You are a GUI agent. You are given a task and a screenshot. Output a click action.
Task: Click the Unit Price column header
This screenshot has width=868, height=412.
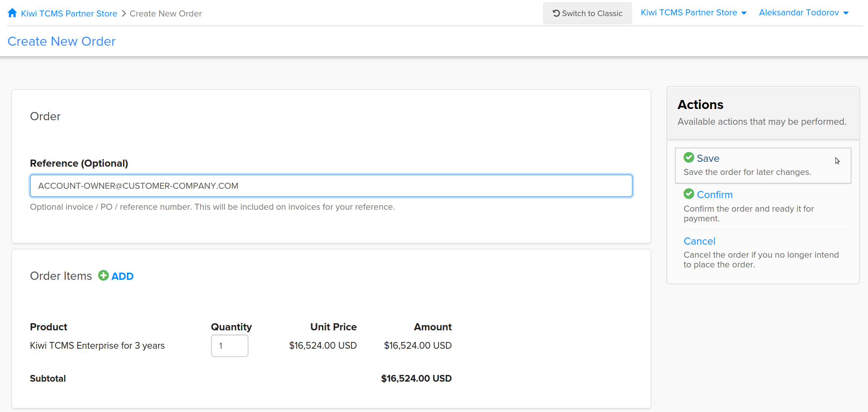(x=334, y=327)
